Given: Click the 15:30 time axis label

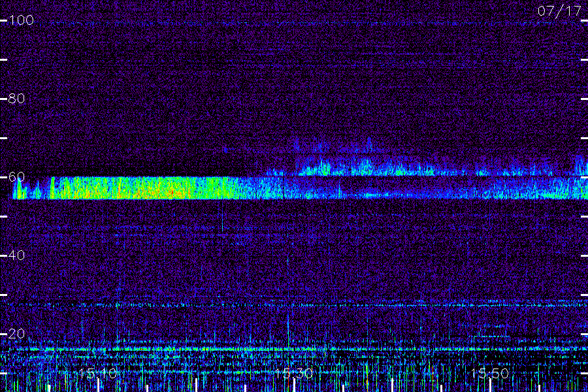Looking at the screenshot, I should coord(293,373).
